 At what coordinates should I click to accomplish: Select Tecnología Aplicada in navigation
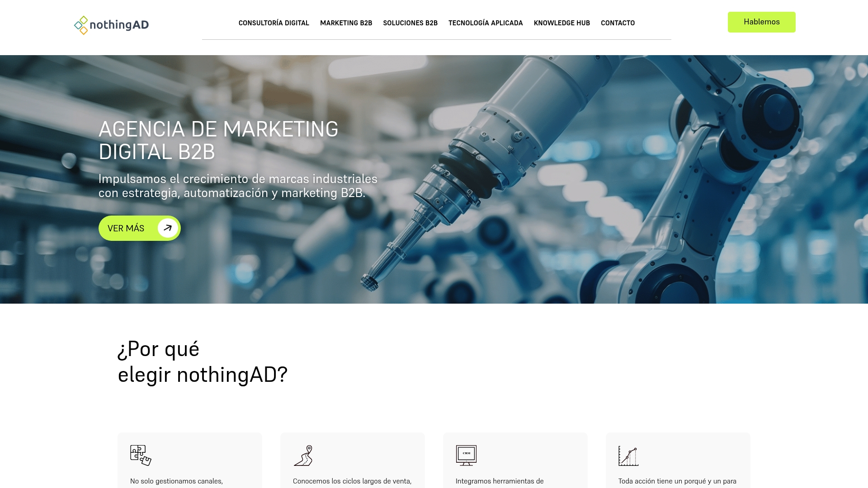486,23
